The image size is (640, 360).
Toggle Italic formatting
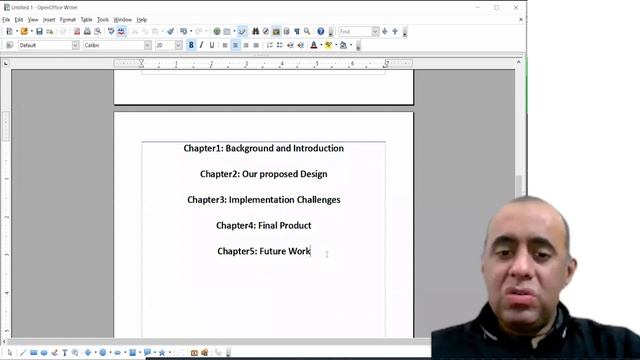point(201,45)
